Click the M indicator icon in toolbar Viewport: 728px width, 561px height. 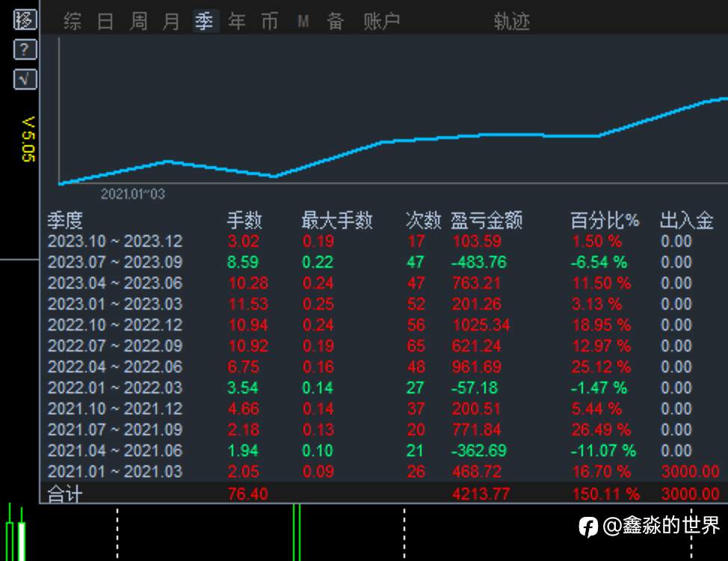tap(303, 21)
